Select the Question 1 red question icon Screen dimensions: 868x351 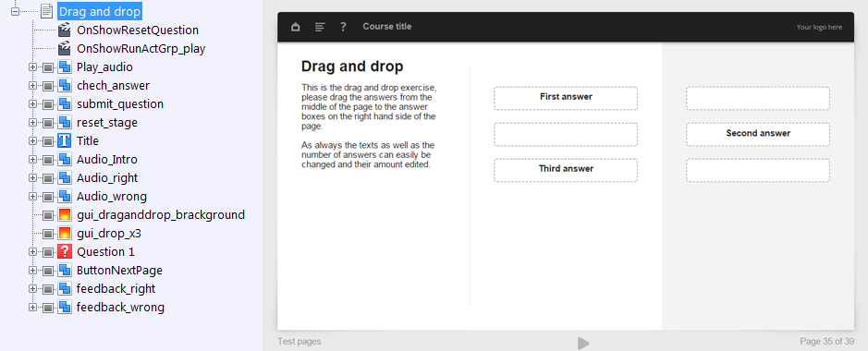[x=65, y=252]
